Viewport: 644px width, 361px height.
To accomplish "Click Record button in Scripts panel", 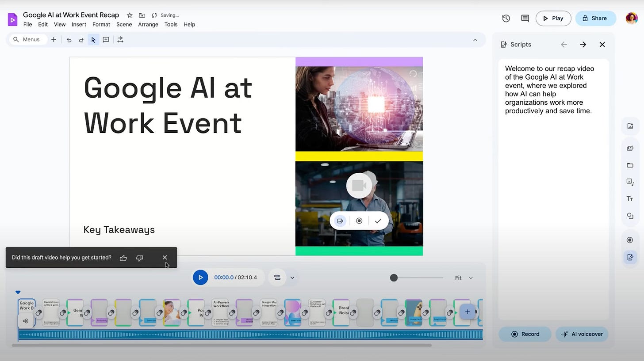I will (525, 334).
